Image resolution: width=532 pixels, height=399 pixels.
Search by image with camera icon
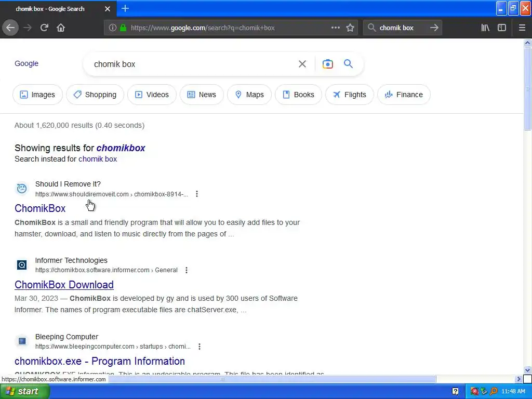(x=327, y=64)
